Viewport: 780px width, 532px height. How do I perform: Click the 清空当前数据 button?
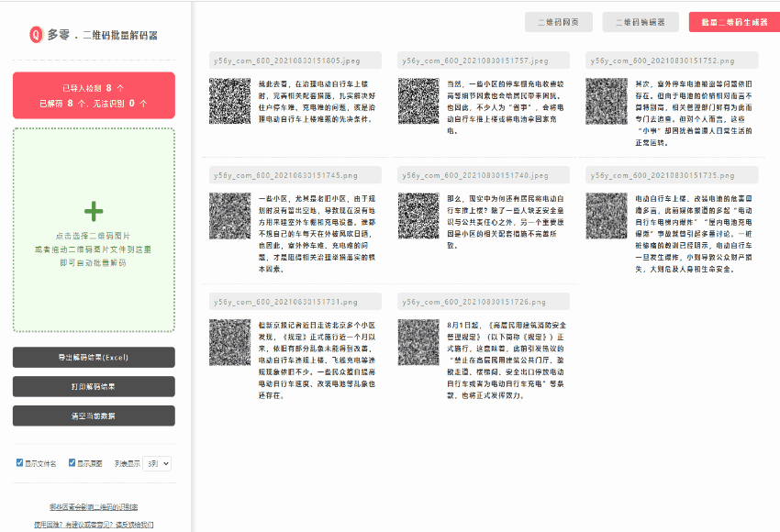[94, 416]
